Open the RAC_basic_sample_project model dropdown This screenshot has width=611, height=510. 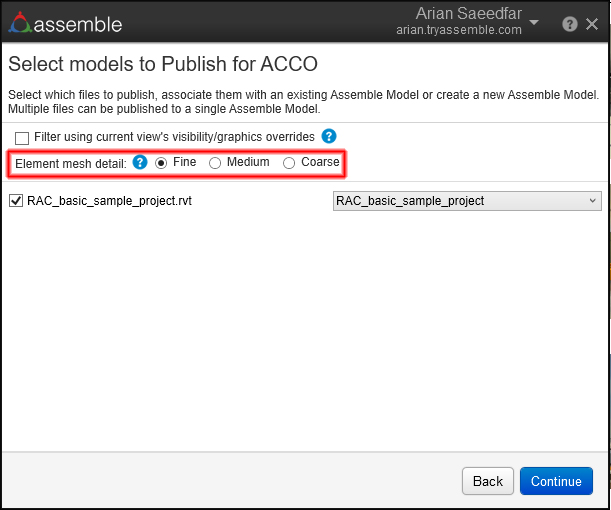pyautogui.click(x=466, y=201)
